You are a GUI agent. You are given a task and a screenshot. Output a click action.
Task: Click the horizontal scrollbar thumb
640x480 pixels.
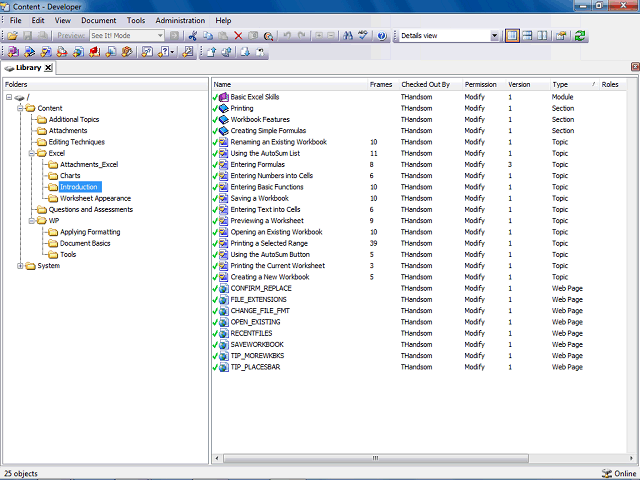(376, 458)
